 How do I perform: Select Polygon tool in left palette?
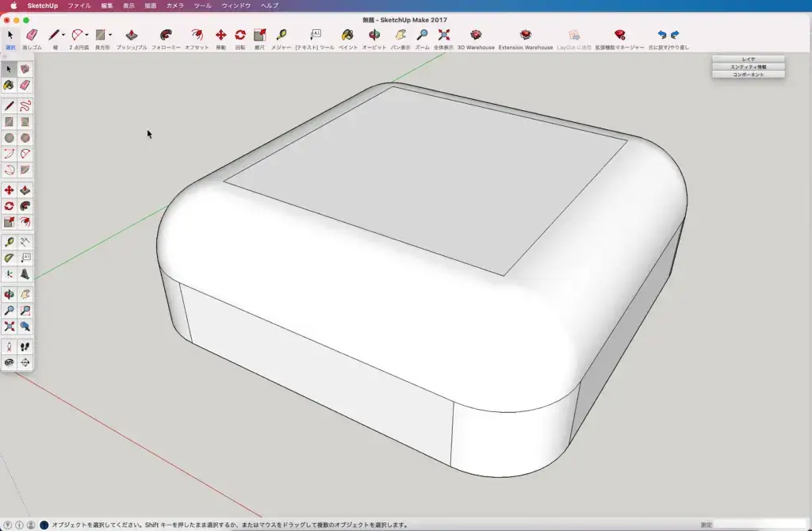(25, 138)
